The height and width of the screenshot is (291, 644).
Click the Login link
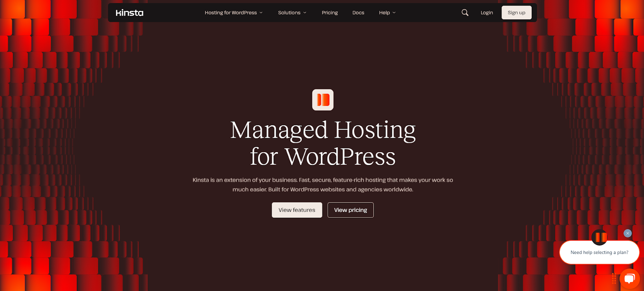coord(487,13)
